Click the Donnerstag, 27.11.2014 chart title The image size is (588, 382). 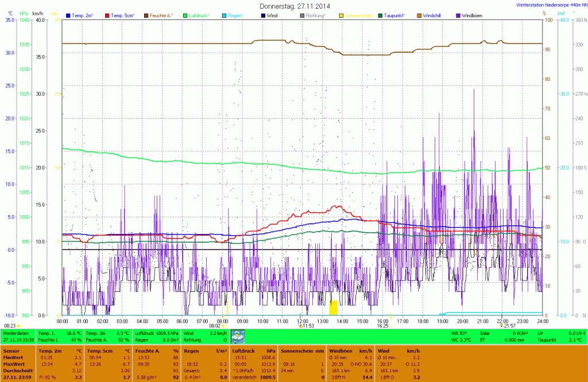click(295, 6)
